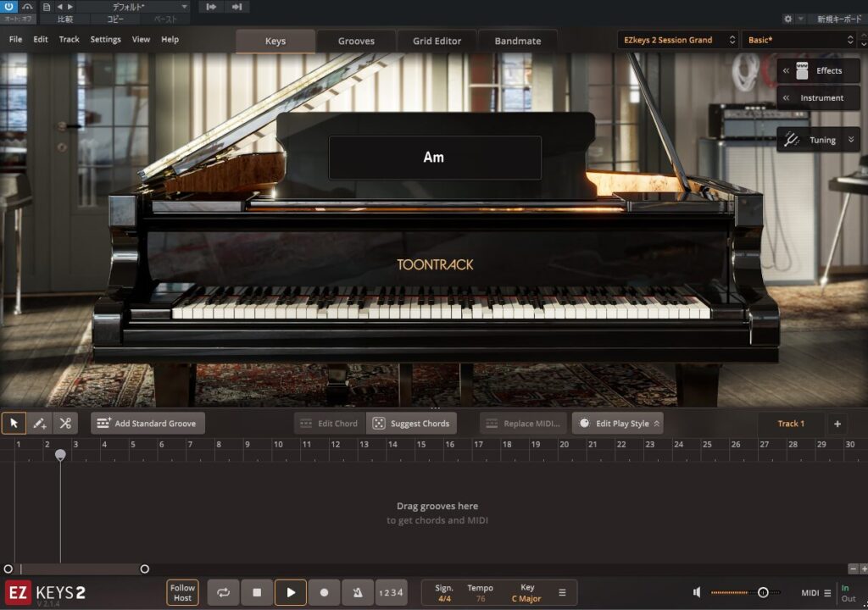Image resolution: width=868 pixels, height=610 pixels.
Task: Start playback with the play button
Action: coord(291,592)
